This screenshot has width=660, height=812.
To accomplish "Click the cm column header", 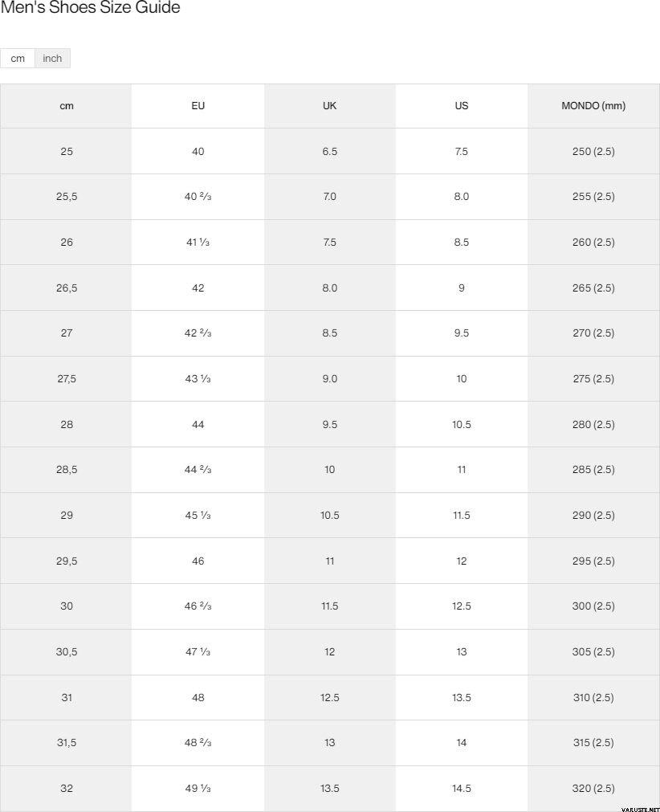I will click(67, 106).
